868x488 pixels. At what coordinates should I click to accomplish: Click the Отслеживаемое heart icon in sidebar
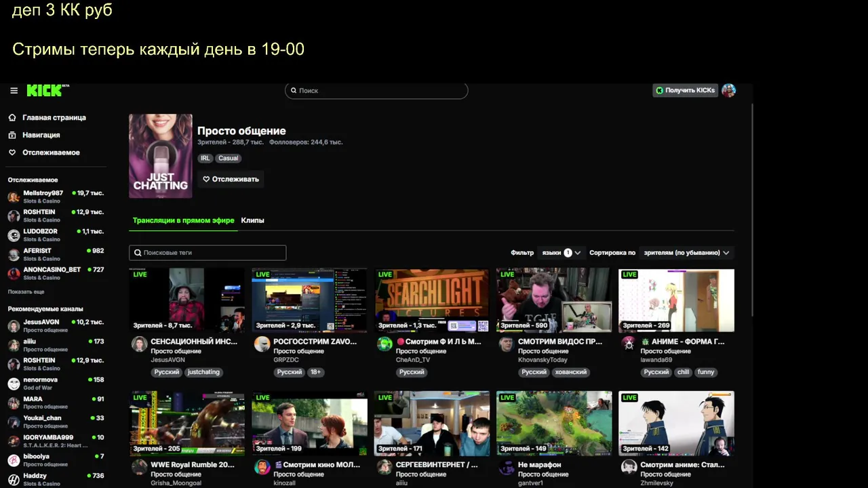(x=12, y=152)
